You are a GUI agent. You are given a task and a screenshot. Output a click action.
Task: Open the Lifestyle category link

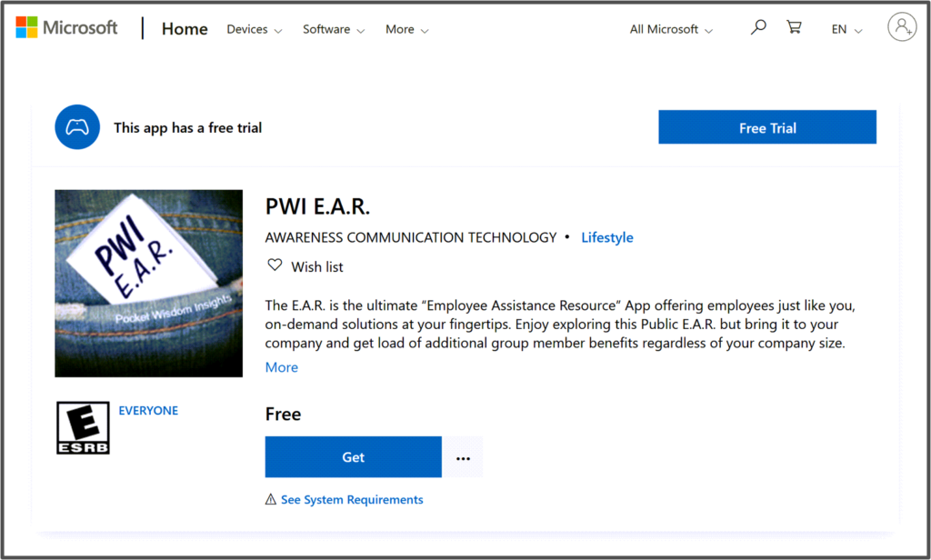pos(606,237)
